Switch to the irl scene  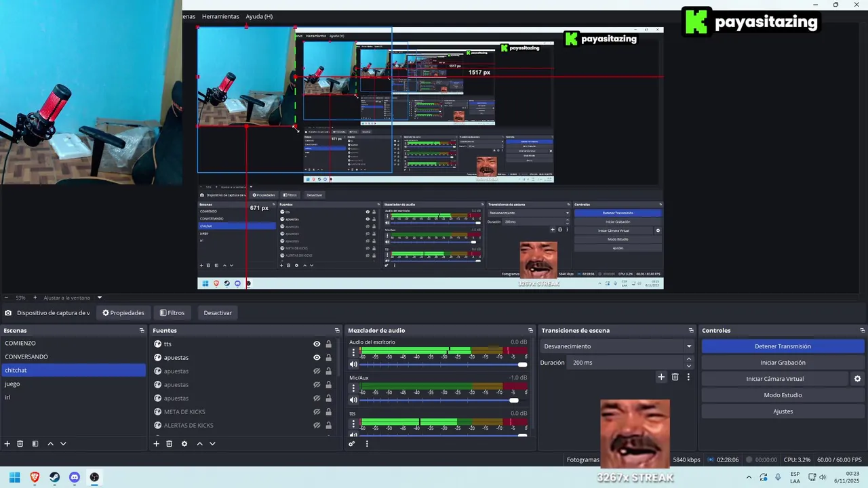pos(73,397)
